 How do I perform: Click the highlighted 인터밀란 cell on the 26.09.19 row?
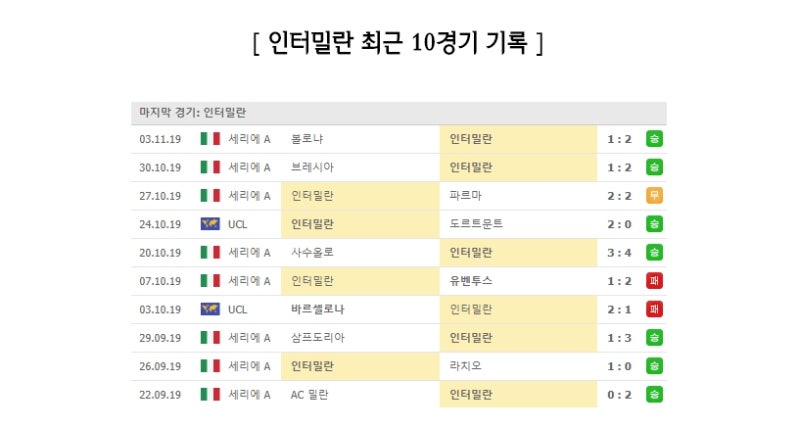point(313,367)
